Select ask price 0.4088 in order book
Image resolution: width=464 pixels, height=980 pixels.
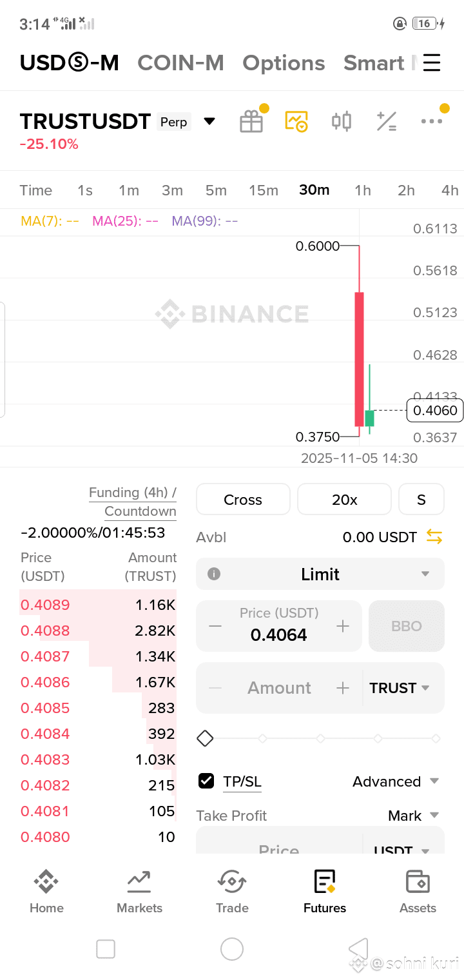tap(45, 631)
